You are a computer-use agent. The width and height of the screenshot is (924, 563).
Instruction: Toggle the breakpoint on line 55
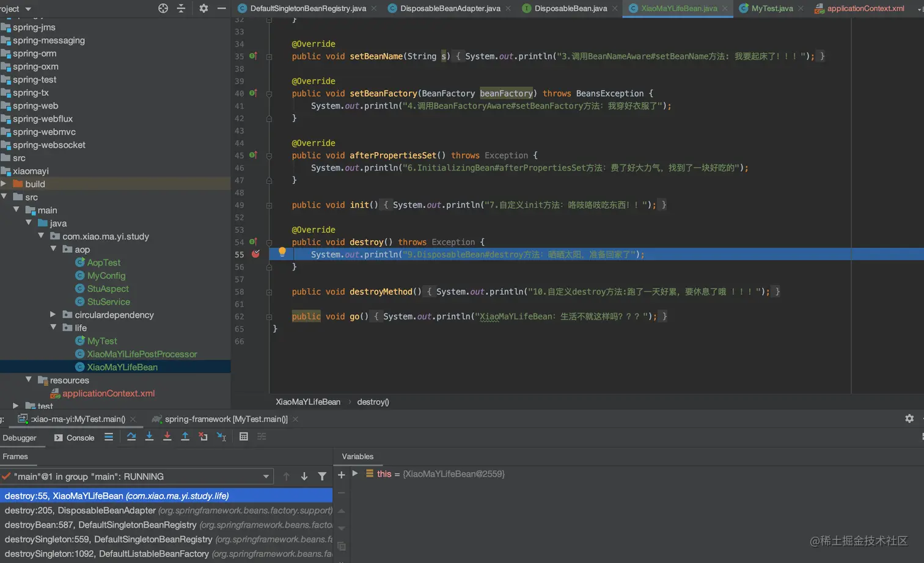(255, 254)
